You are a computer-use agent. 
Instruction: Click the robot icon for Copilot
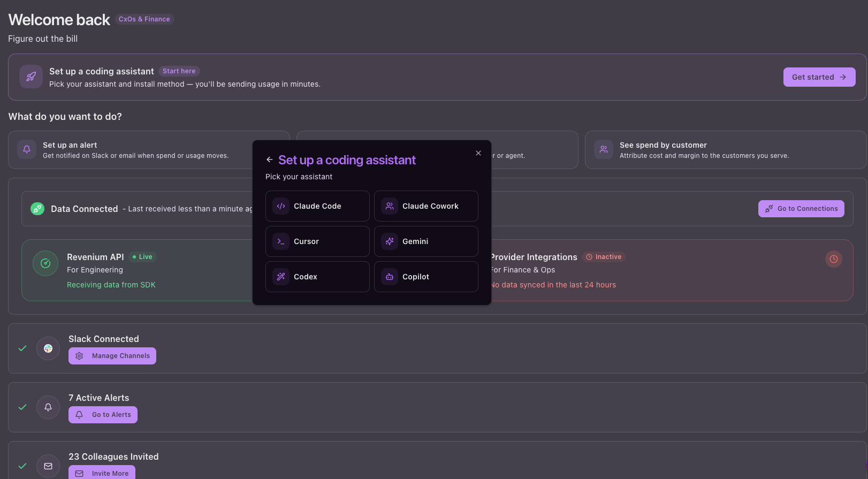point(390,277)
